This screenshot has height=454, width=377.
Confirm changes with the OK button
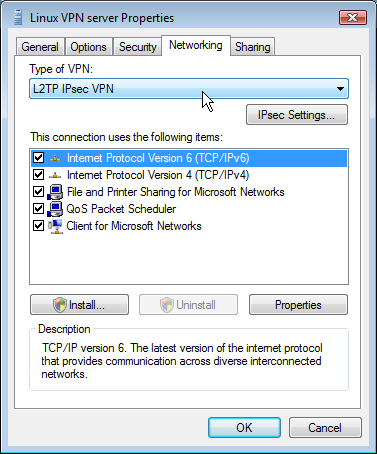(x=244, y=428)
